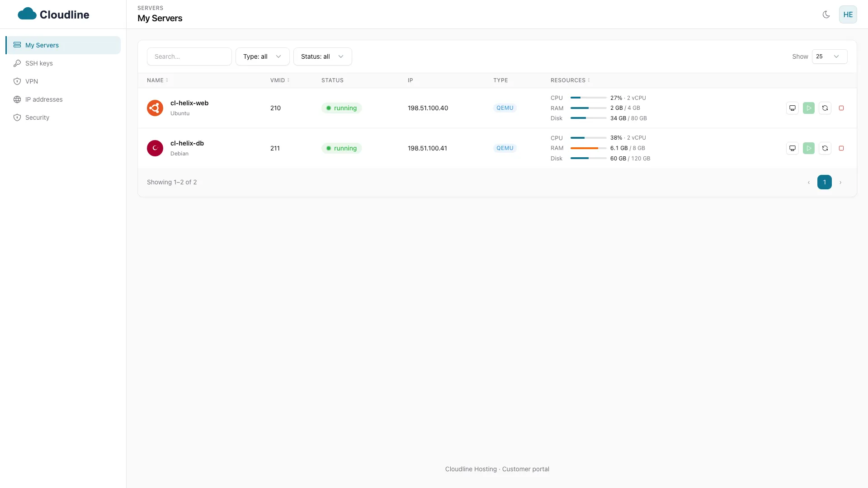Sort table by VMID column
Screen dimensions: 868x488
point(280,80)
